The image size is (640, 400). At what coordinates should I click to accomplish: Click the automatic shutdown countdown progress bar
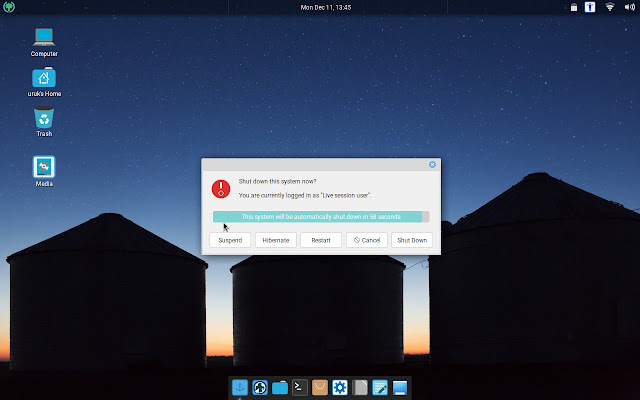[x=321, y=217]
